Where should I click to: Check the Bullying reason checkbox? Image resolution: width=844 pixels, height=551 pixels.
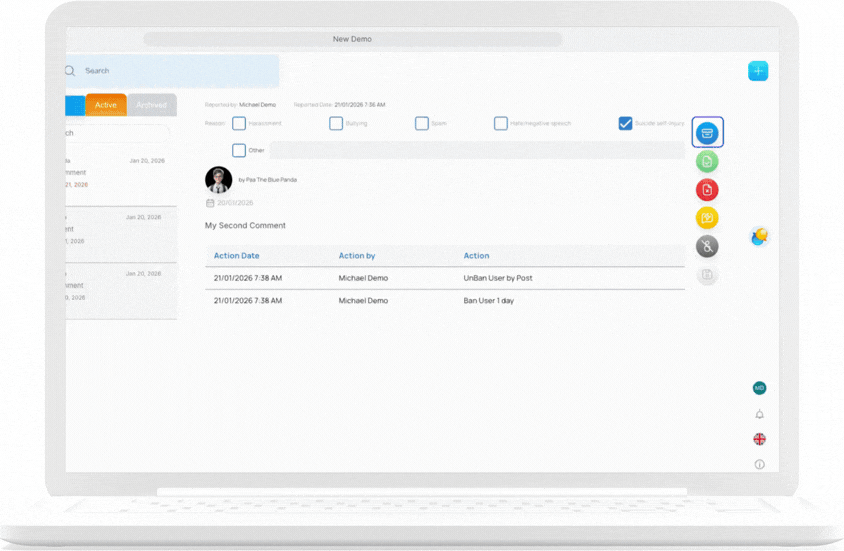point(336,124)
